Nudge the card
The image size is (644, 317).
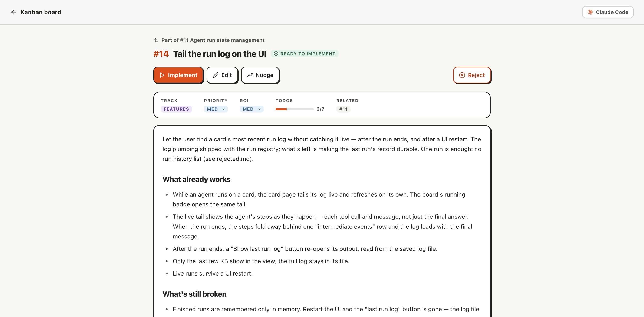260,75
